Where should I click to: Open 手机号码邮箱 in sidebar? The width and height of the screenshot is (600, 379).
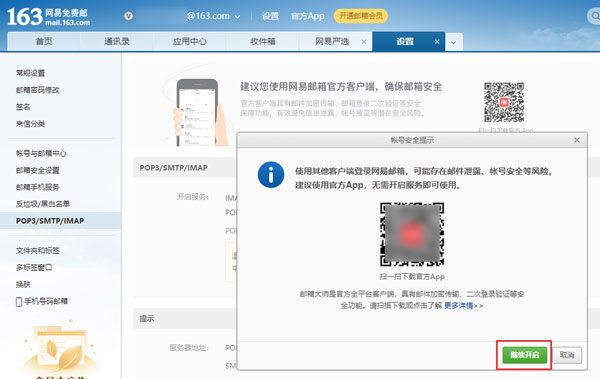point(46,301)
